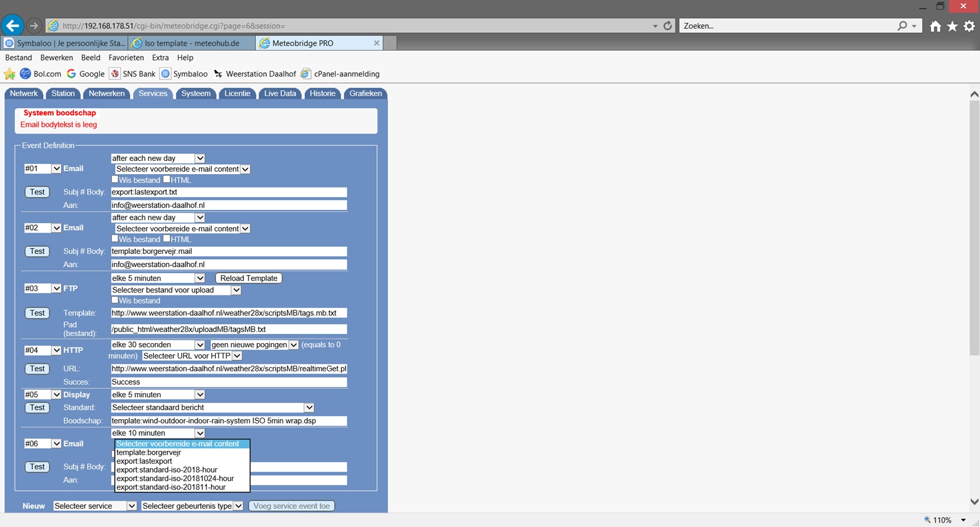Open the Systeem tab
The image size is (980, 527).
tap(196, 93)
